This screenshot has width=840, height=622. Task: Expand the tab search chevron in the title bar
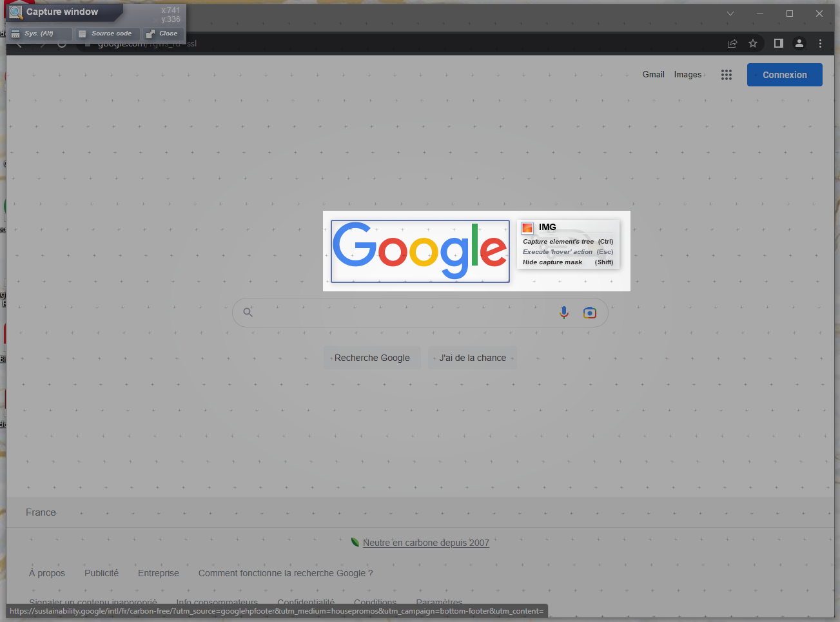point(730,14)
